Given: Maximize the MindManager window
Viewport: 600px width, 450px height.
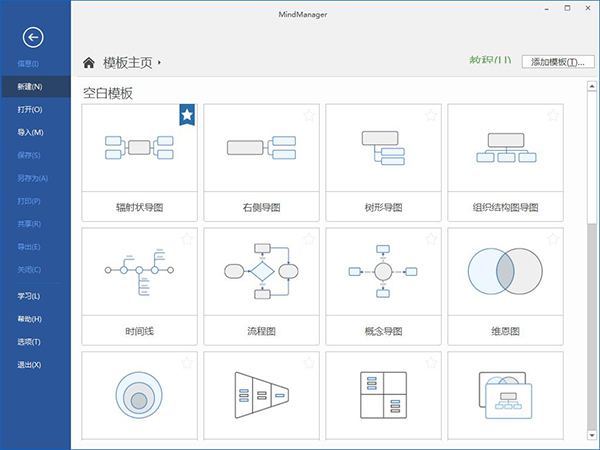Looking at the screenshot, I should coord(567,8).
